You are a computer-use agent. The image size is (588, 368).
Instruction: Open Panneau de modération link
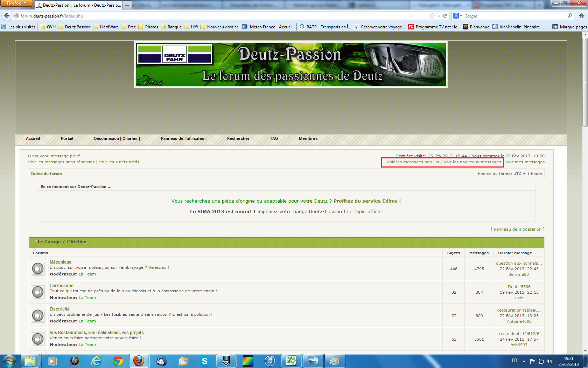[517, 229]
